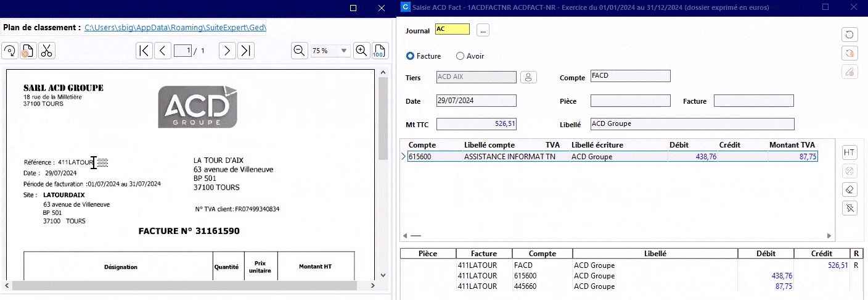
Task: Click the greyed eraser icon at top right
Action: pos(850,72)
